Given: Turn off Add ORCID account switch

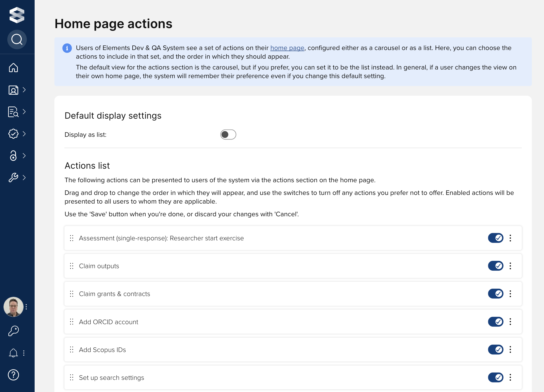Looking at the screenshot, I should (495, 322).
